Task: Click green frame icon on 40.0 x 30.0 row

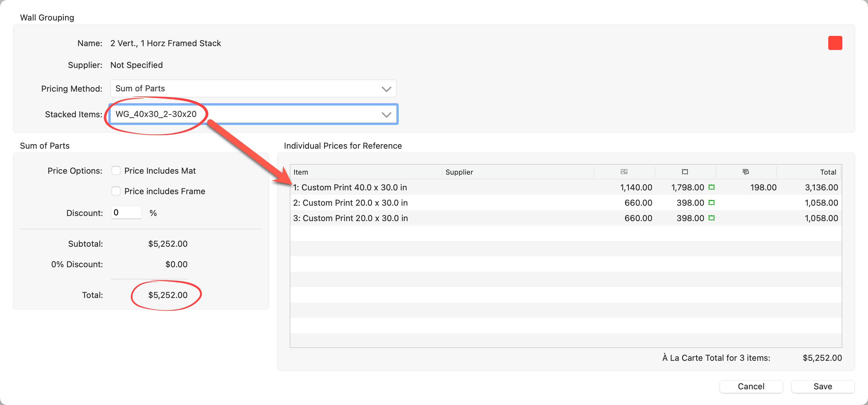Action: tap(711, 187)
